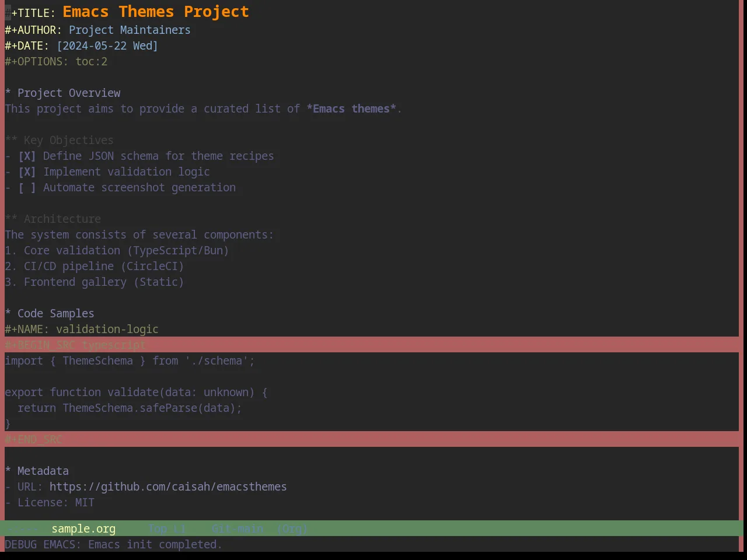Image resolution: width=747 pixels, height=560 pixels.
Task: Collapse the Project Overview heading
Action: click(62, 93)
